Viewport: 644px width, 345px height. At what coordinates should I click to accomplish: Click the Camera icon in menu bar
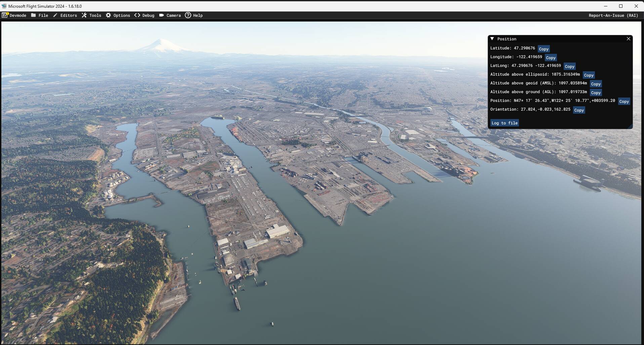tap(161, 15)
